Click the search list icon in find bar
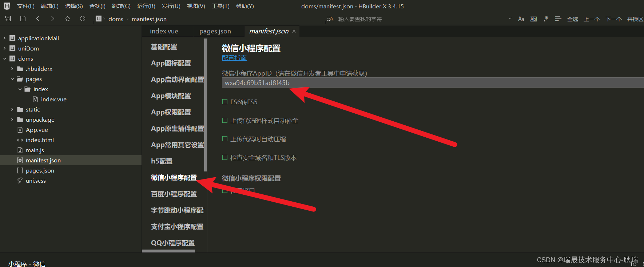Screen dimensions: 644x267 (x=330, y=19)
